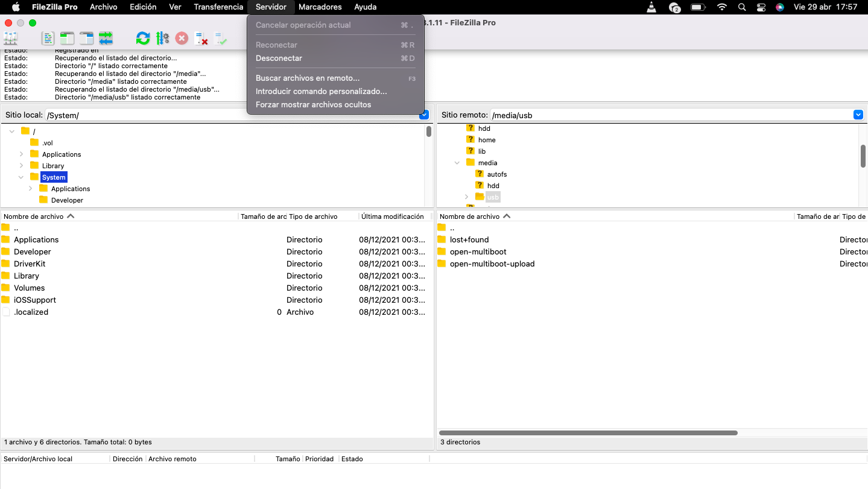Refresh file listings with green-blue arrows icon
This screenshot has height=489, width=868.
(x=143, y=39)
